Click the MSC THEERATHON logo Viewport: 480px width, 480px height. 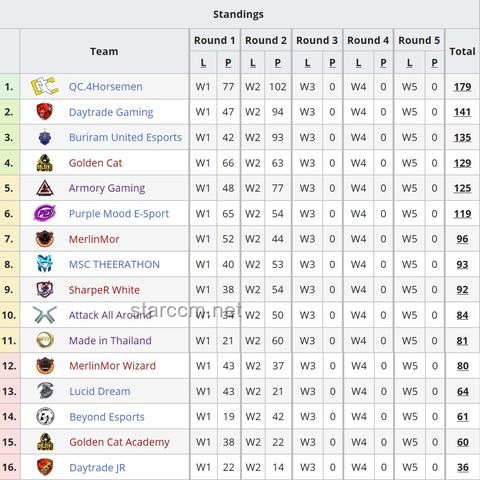pyautogui.click(x=45, y=264)
